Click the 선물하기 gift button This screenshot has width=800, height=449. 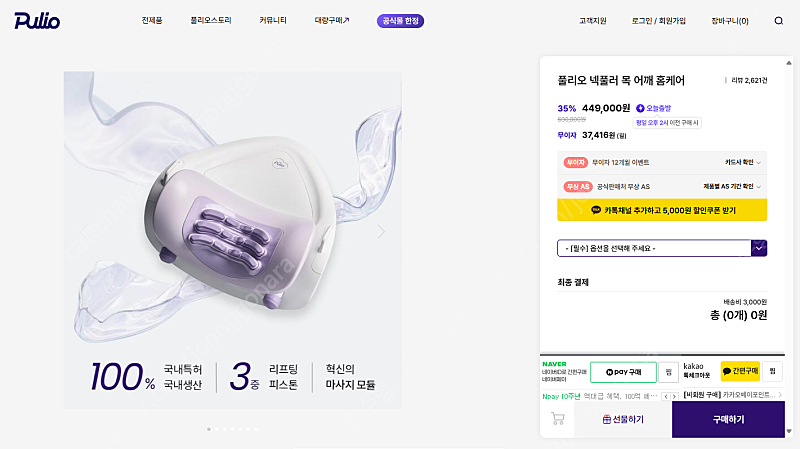(623, 419)
